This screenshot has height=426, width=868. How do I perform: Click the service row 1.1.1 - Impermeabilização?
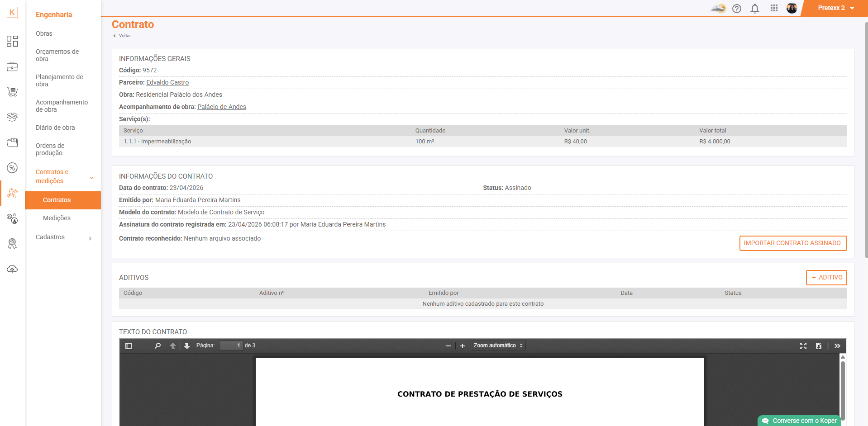click(x=483, y=142)
